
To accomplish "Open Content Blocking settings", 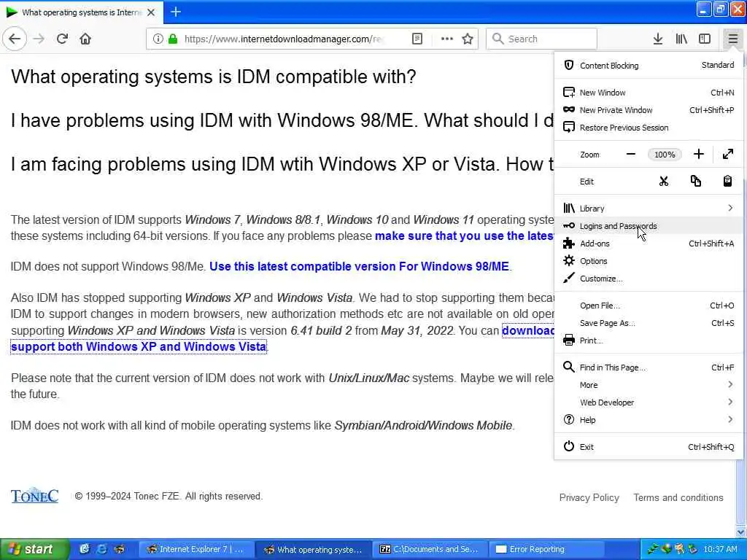I will 649,65.
